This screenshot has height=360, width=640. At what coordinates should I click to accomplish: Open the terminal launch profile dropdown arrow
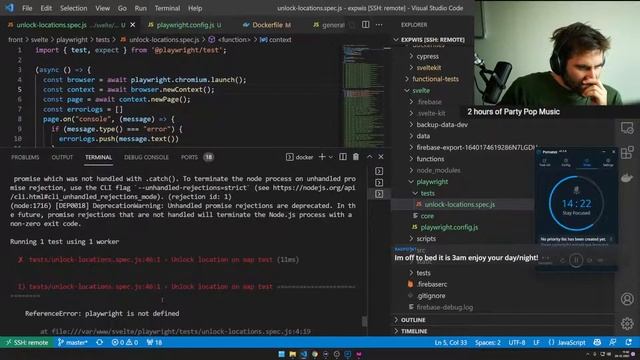click(331, 157)
